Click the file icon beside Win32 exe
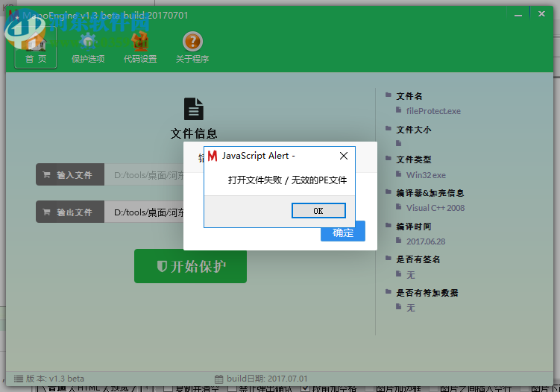 (x=399, y=174)
